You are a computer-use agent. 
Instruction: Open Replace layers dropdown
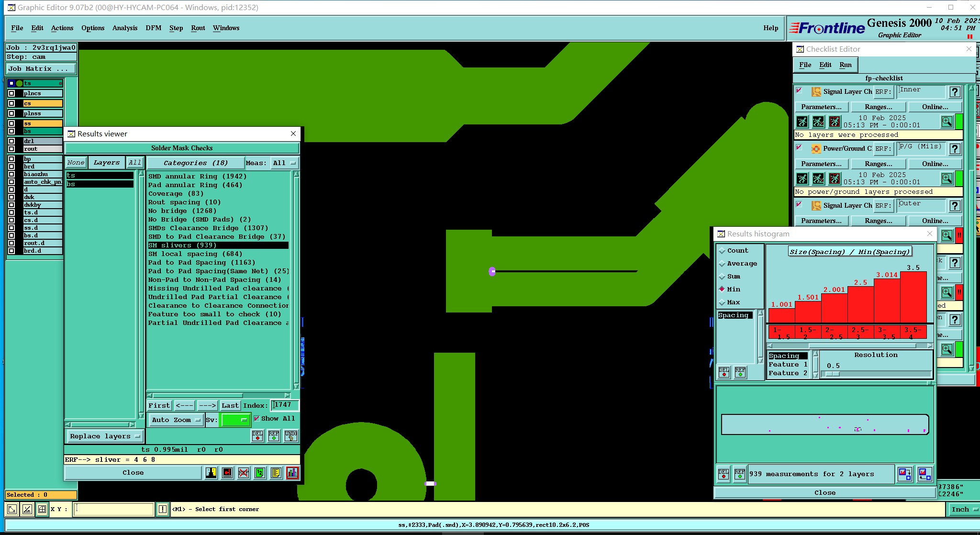pyautogui.click(x=104, y=436)
